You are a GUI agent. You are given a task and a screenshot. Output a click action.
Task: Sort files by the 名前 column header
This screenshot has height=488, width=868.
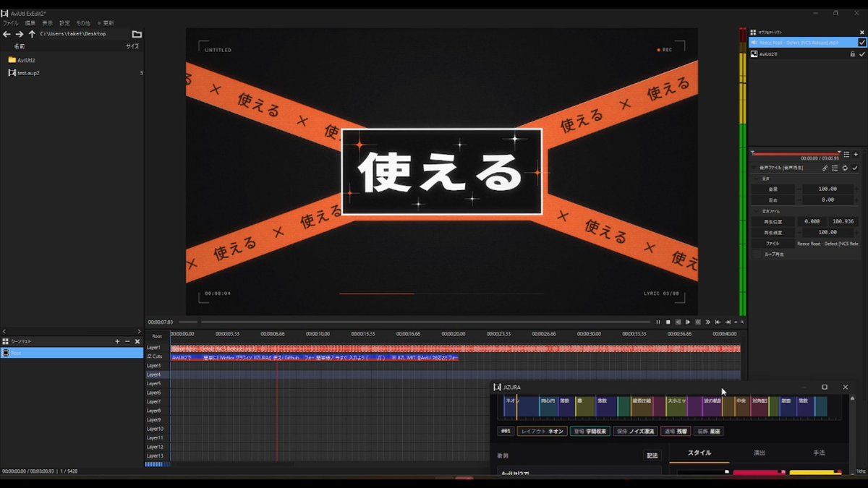point(20,46)
